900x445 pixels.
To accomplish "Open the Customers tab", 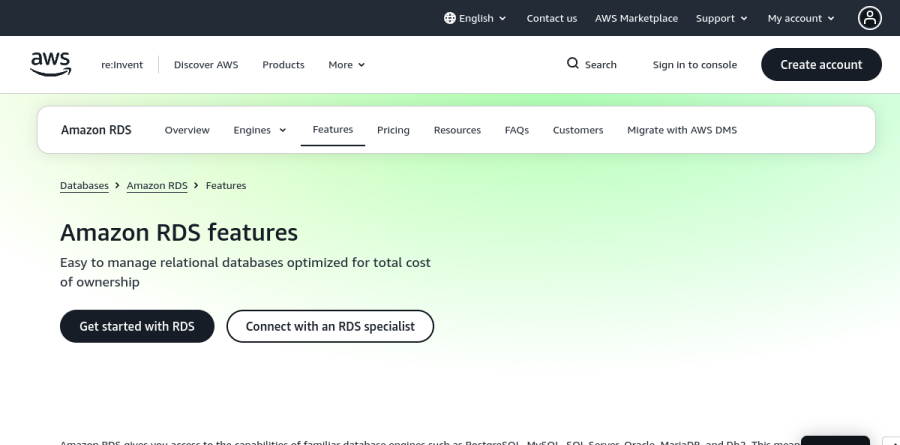I will pos(578,130).
